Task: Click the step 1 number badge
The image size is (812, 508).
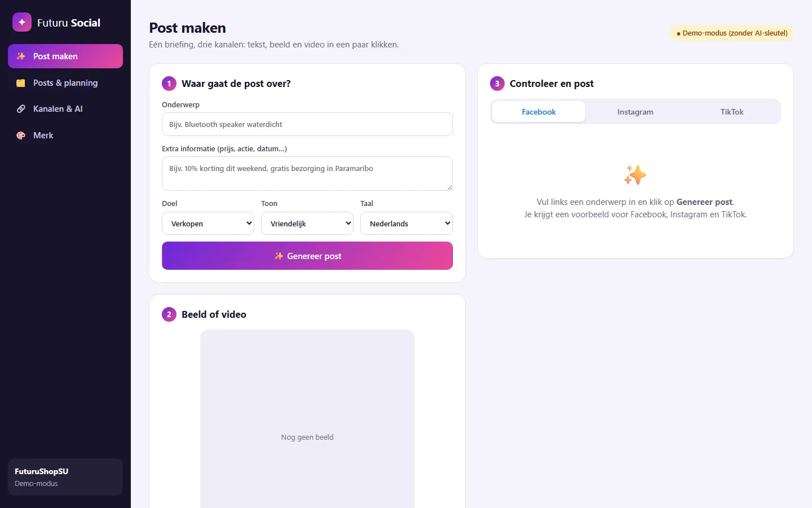Action: tap(169, 84)
